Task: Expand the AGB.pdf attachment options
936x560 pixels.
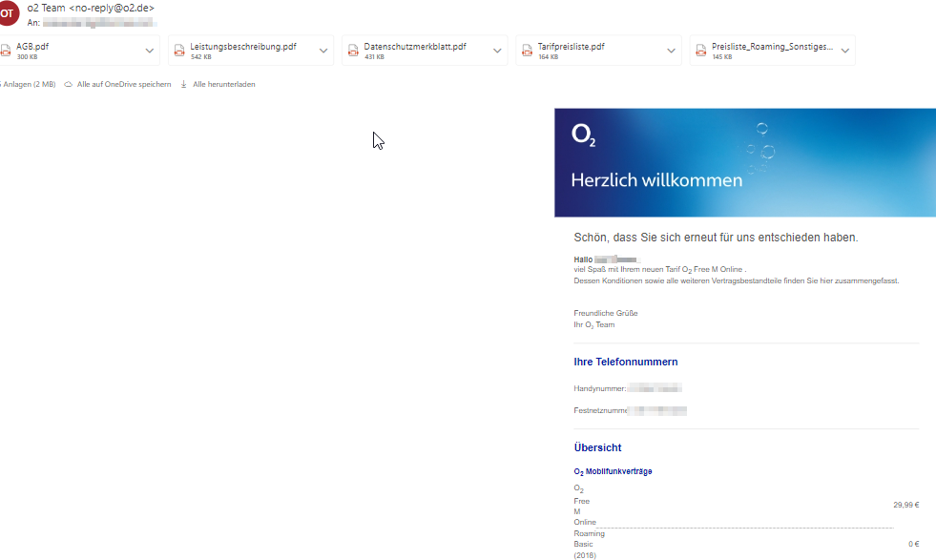Action: (x=149, y=51)
